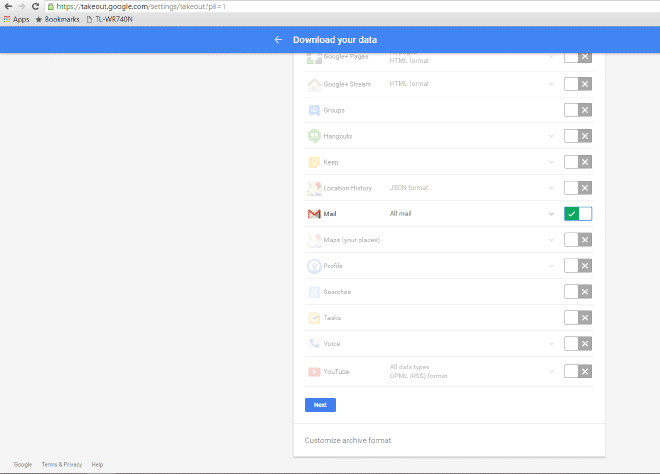Disable the Mail export toggle
Viewport: 660px width, 474px height.
[x=578, y=214]
